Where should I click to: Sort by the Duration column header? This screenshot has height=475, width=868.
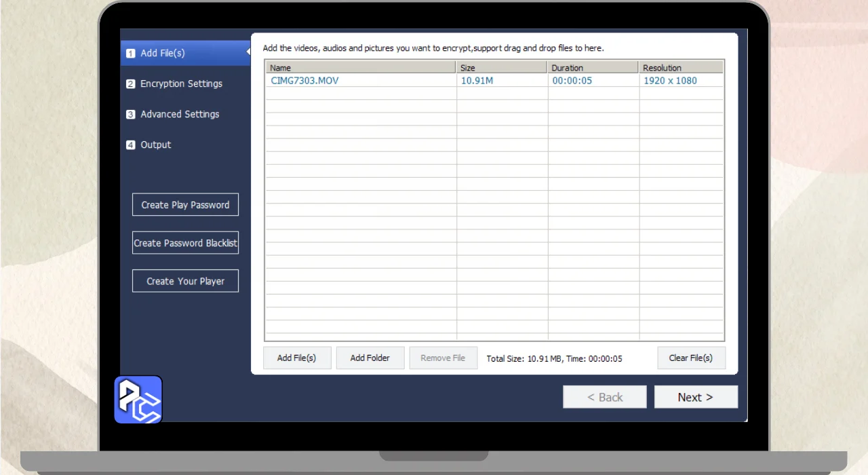pos(593,67)
